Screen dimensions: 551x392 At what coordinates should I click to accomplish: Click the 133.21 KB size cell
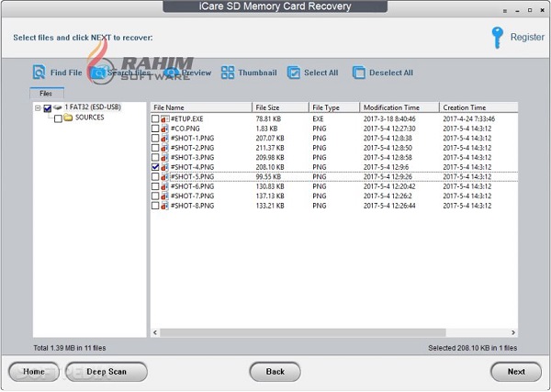270,206
